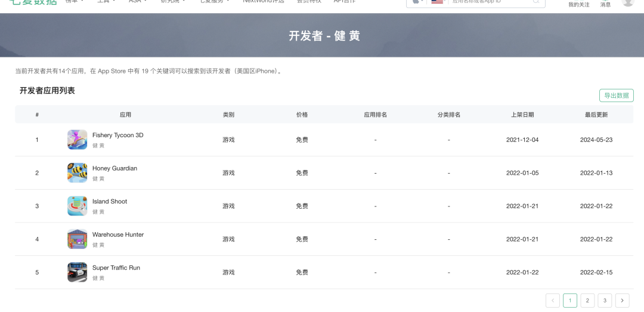Click 游戏 category in Honey Guardian row

point(228,172)
